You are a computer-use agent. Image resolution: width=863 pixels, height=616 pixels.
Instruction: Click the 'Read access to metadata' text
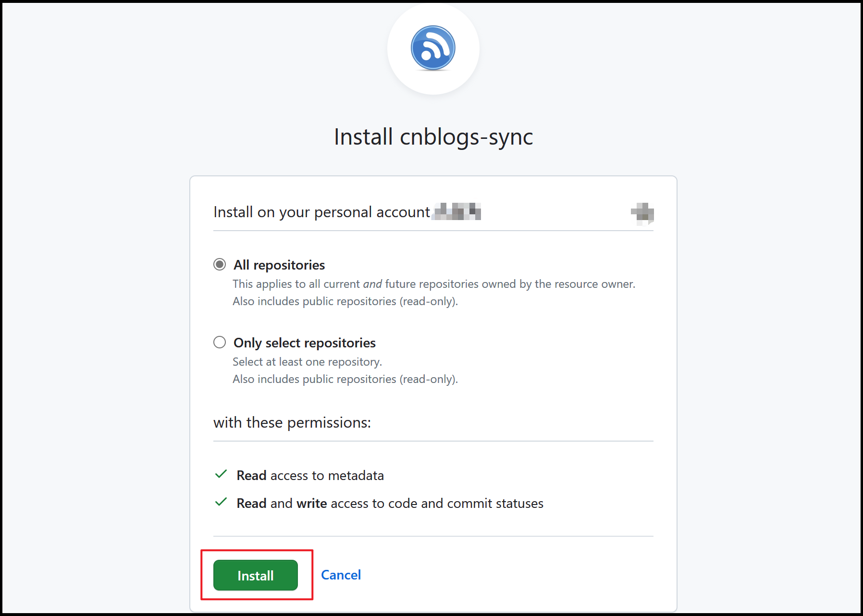[310, 475]
